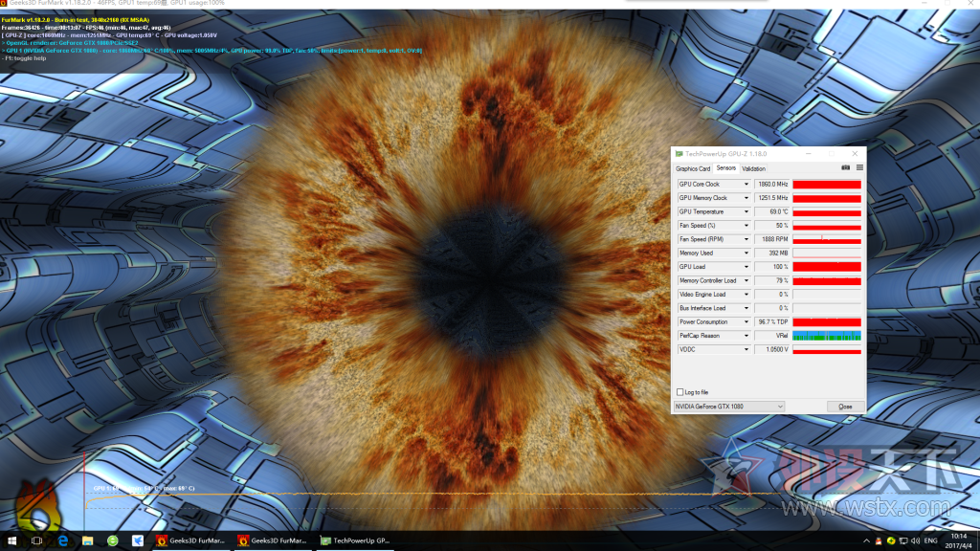Viewport: 980px width, 551px height.
Task: Show hidden system tray icons
Action: [x=866, y=541]
